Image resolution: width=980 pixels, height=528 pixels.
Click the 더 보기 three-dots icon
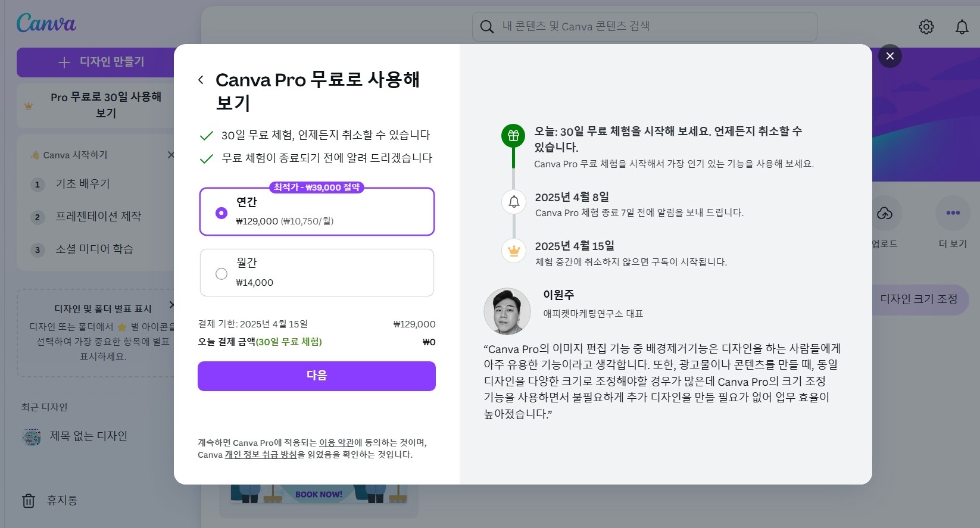pyautogui.click(x=953, y=213)
